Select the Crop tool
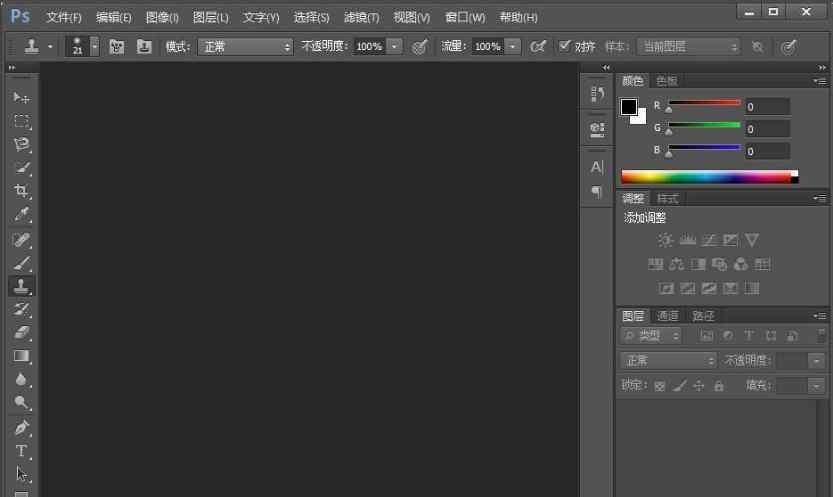Image resolution: width=833 pixels, height=497 pixels. (21, 191)
